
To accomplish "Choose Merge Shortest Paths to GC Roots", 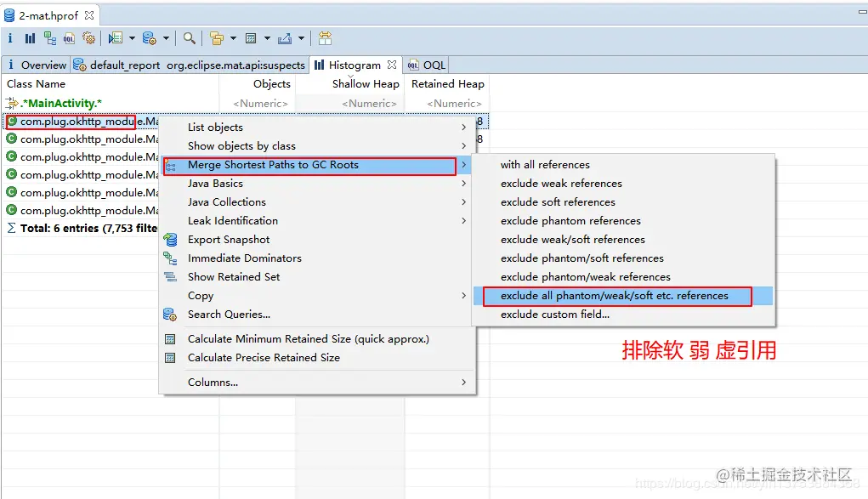I will tap(316, 165).
